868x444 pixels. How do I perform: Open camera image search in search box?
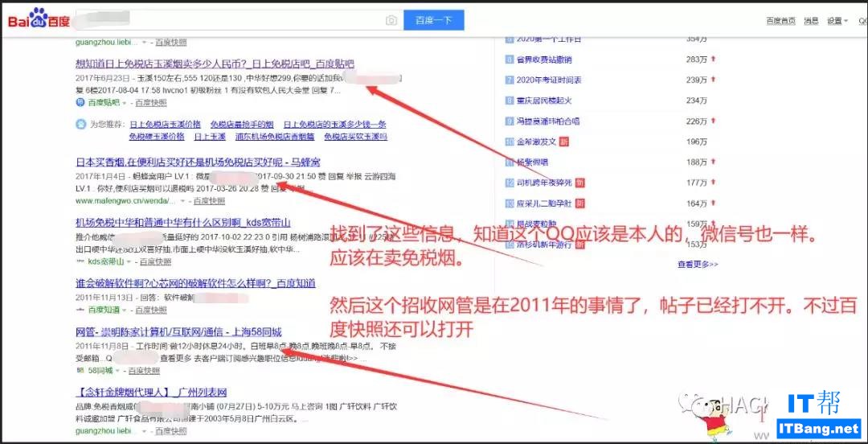tap(391, 20)
